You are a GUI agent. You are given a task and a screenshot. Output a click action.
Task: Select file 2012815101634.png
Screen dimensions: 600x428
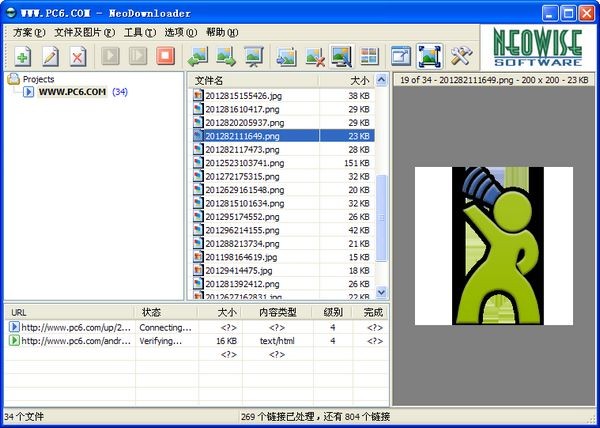pyautogui.click(x=245, y=203)
